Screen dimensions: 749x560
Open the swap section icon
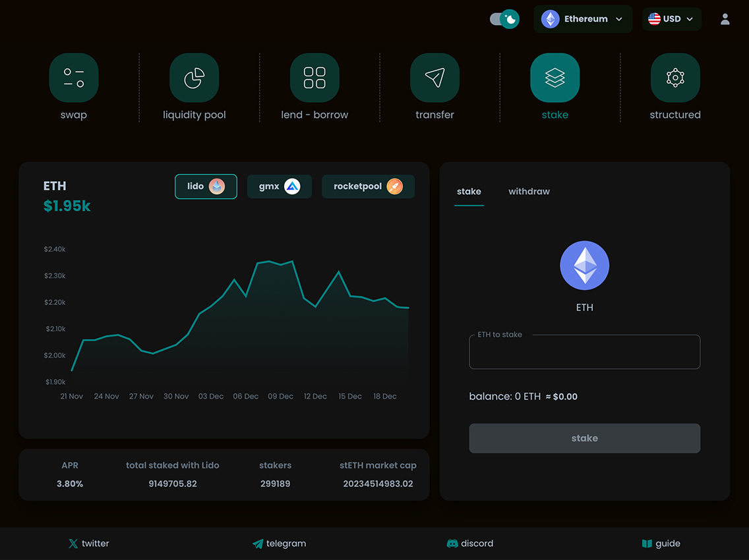tap(74, 78)
